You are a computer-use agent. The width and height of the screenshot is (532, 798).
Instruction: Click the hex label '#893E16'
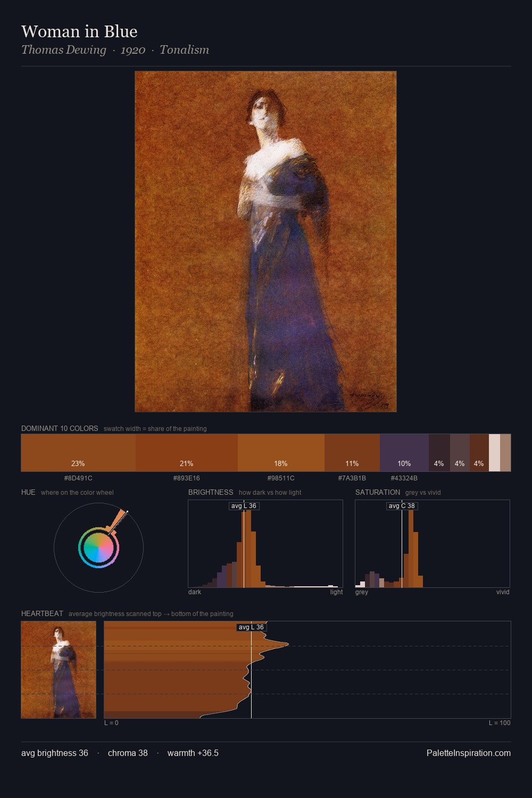coord(187,478)
